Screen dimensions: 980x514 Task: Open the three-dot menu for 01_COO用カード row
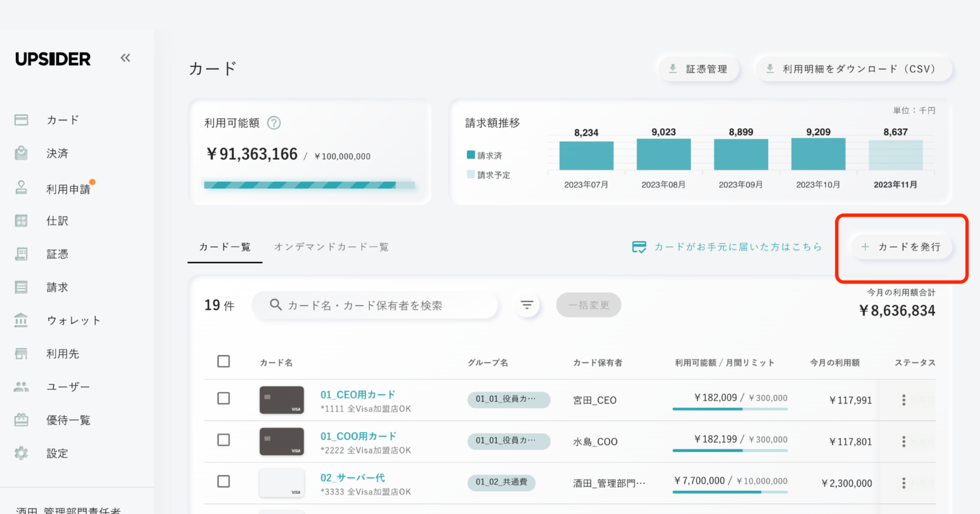tap(903, 442)
